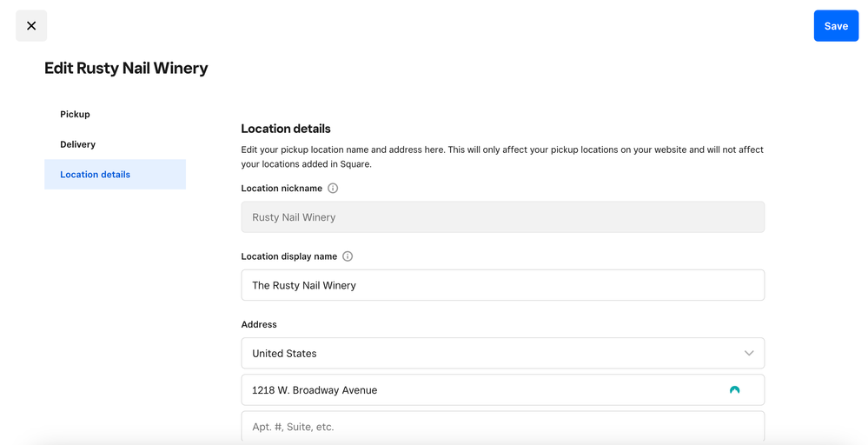The image size is (868, 445).
Task: Open the United States country dropdown
Action: pos(487,354)
